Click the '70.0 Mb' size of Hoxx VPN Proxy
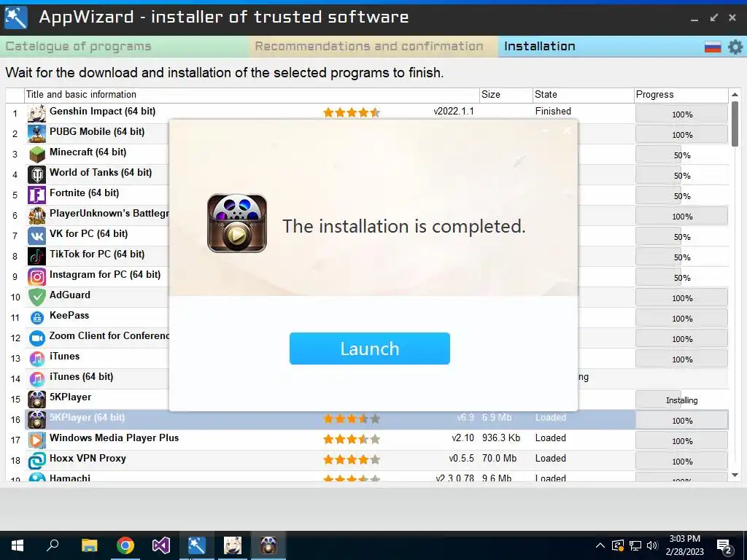The height and width of the screenshot is (560, 747). [x=499, y=459]
